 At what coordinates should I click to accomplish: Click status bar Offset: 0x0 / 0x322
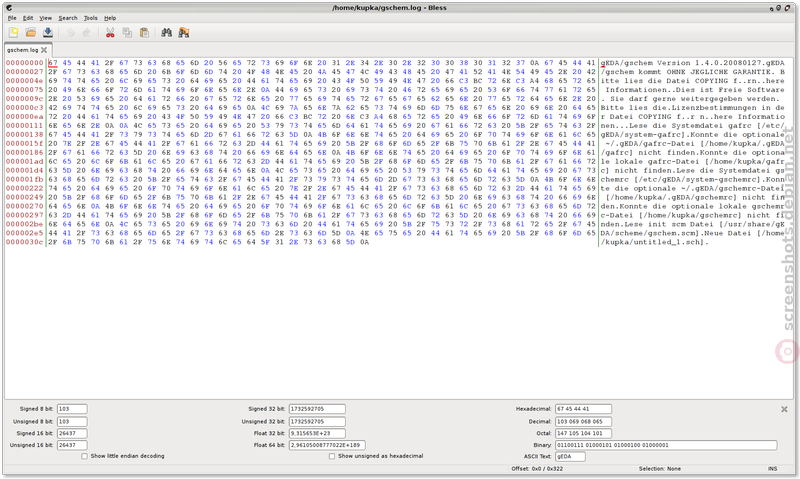(x=537, y=469)
